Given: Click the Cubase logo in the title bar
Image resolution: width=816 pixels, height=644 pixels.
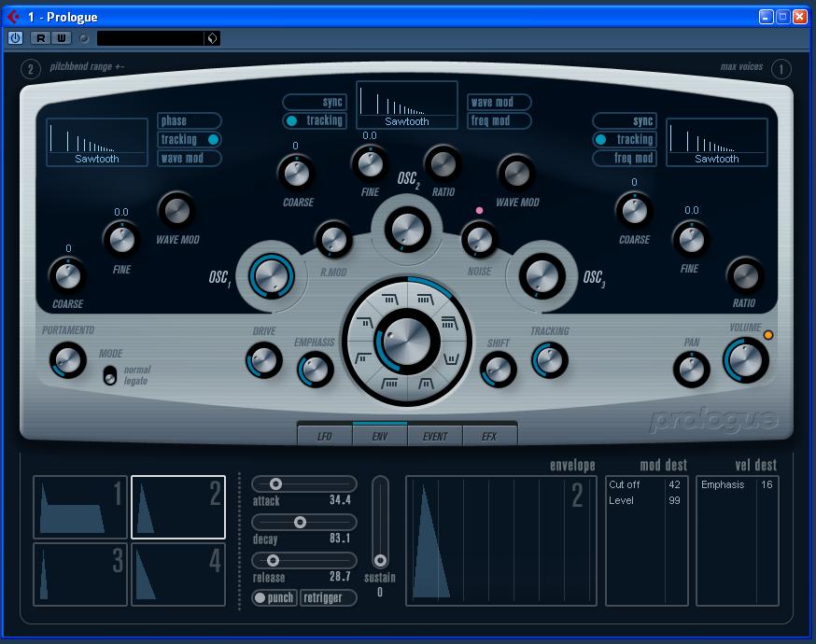Looking at the screenshot, I should point(13,17).
